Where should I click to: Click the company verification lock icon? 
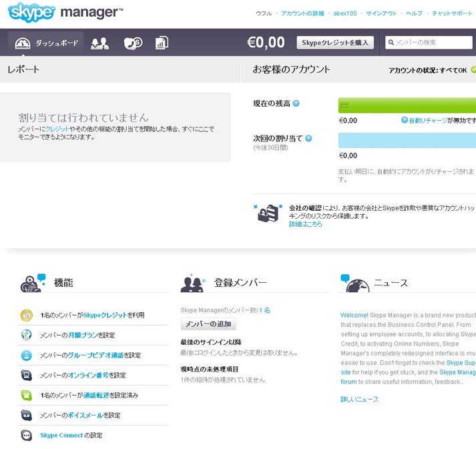(x=268, y=213)
